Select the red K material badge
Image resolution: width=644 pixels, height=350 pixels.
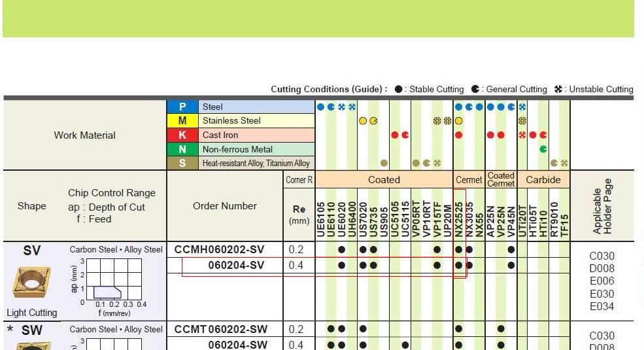pyautogui.click(x=182, y=135)
